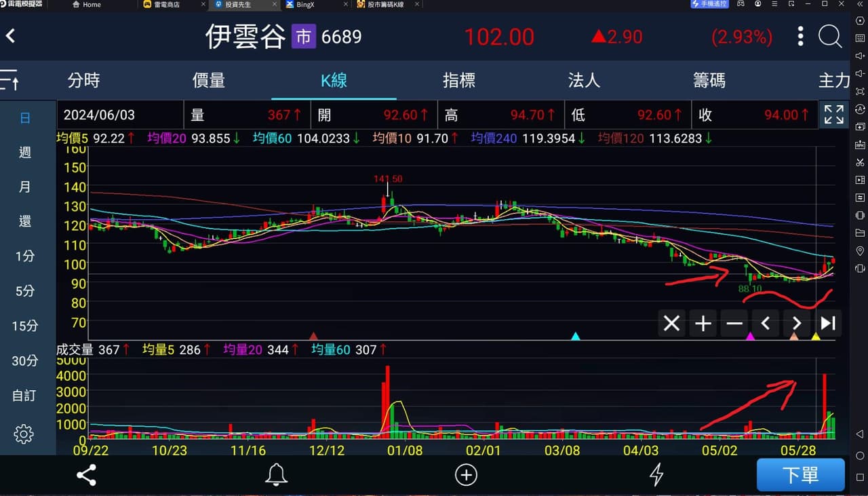Select the monthly 月 period
868x496 pixels.
point(25,187)
